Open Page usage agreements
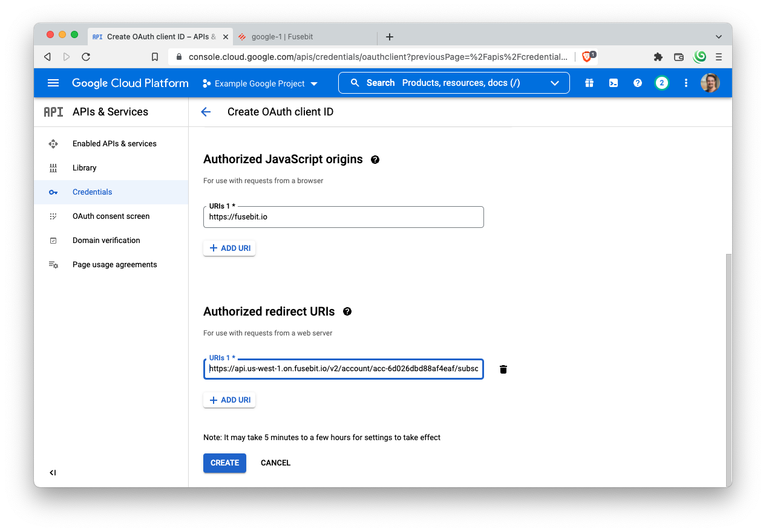766x532 pixels. pos(111,265)
